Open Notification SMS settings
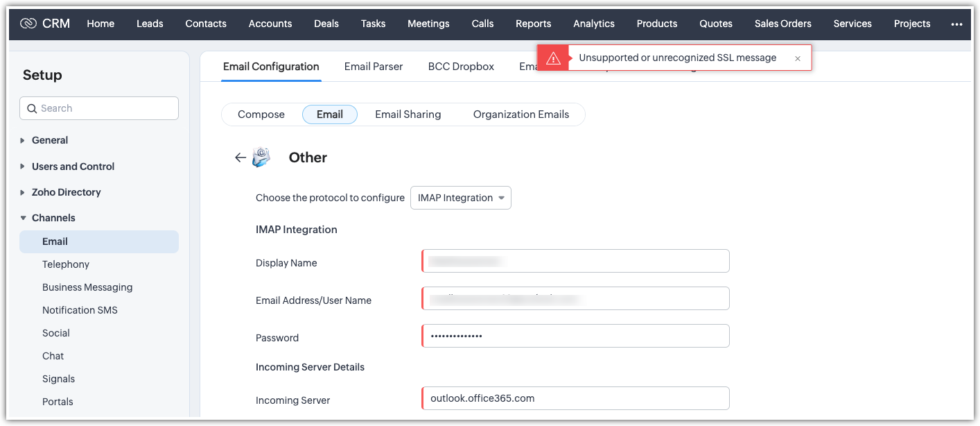980x426 pixels. pyautogui.click(x=80, y=310)
